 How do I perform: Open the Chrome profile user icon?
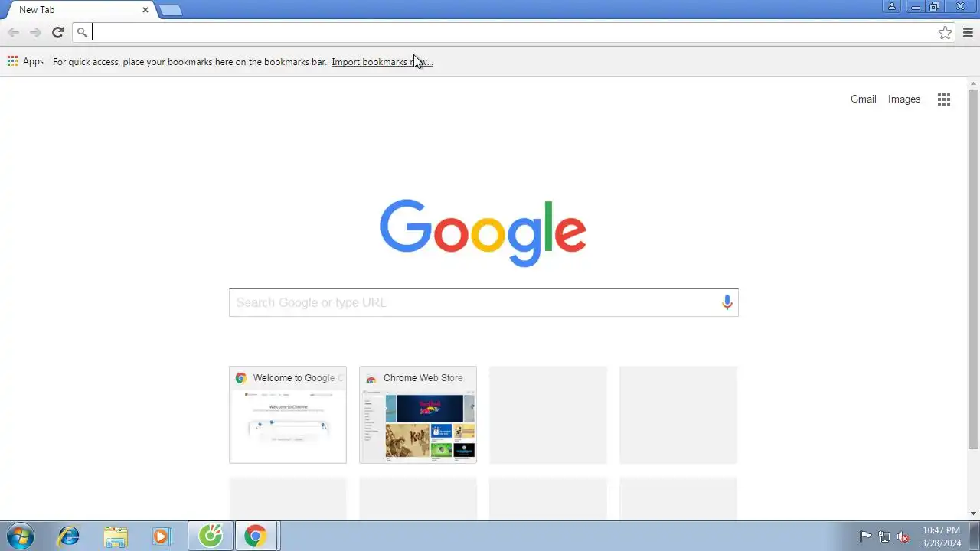892,7
